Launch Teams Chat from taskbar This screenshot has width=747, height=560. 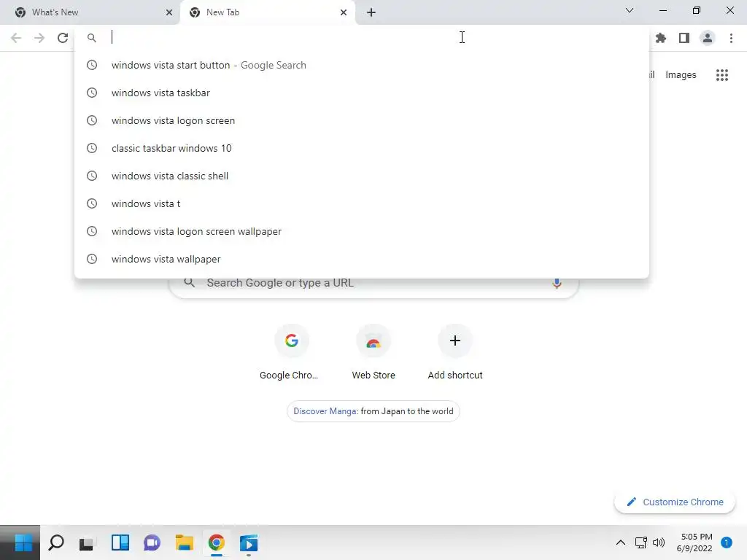(152, 542)
